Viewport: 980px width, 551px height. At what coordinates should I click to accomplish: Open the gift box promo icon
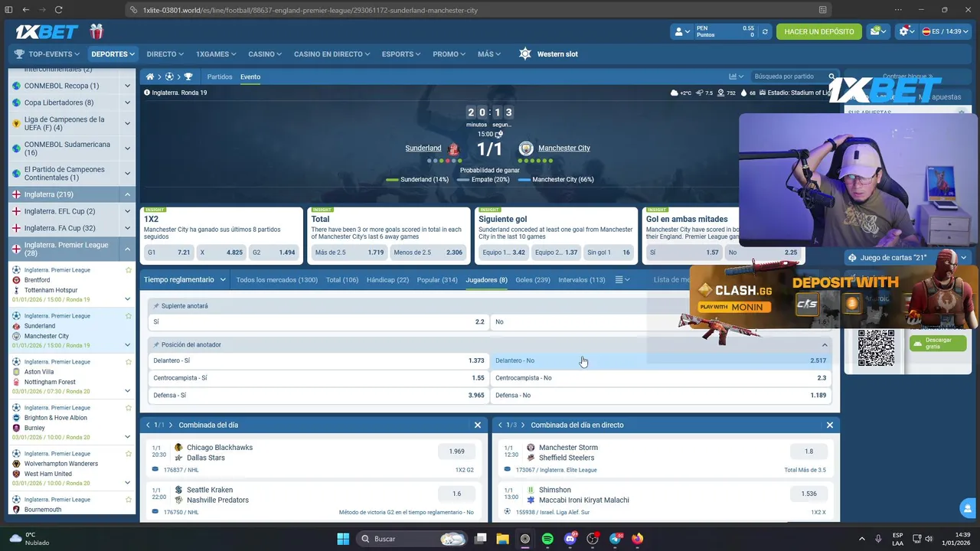pos(96,31)
